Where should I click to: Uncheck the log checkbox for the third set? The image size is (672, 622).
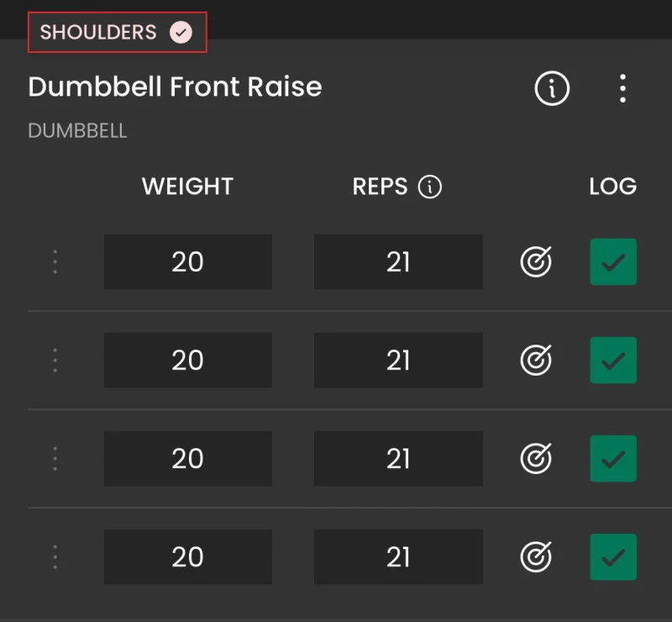point(613,458)
